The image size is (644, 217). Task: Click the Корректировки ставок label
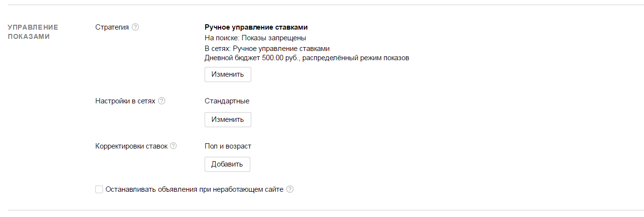click(131, 146)
